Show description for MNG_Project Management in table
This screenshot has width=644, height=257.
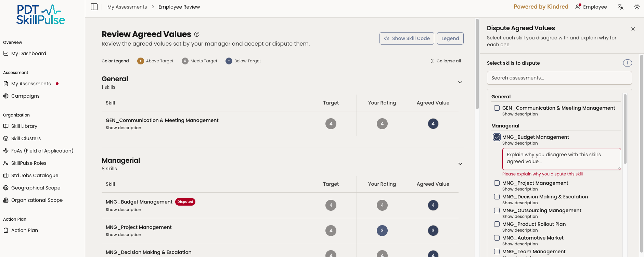[124, 235]
